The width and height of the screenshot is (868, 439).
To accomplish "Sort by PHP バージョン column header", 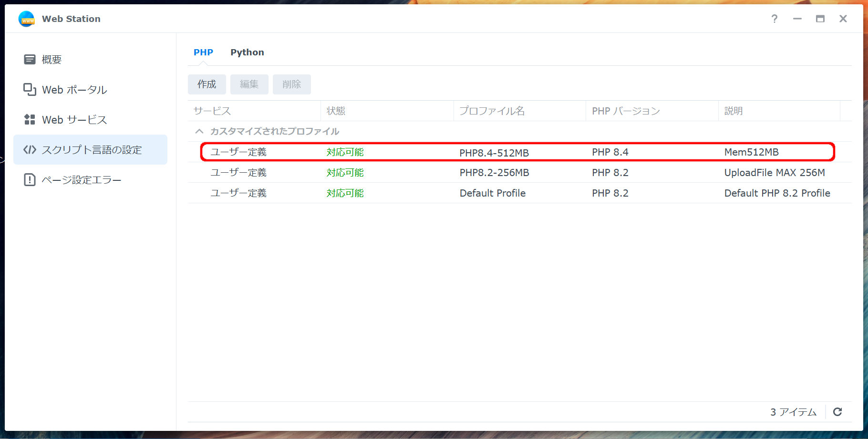I will (x=626, y=111).
